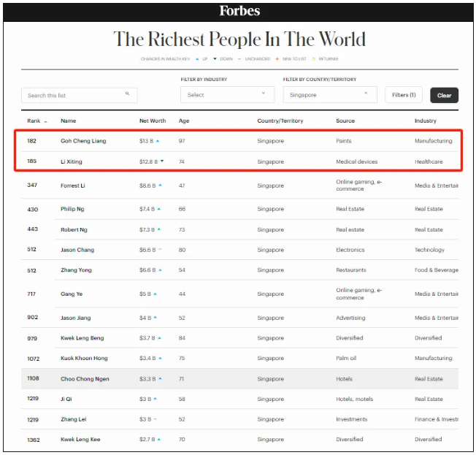Click the DOWN legend triangle icon
This screenshot has width=476, height=455.
click(215, 59)
